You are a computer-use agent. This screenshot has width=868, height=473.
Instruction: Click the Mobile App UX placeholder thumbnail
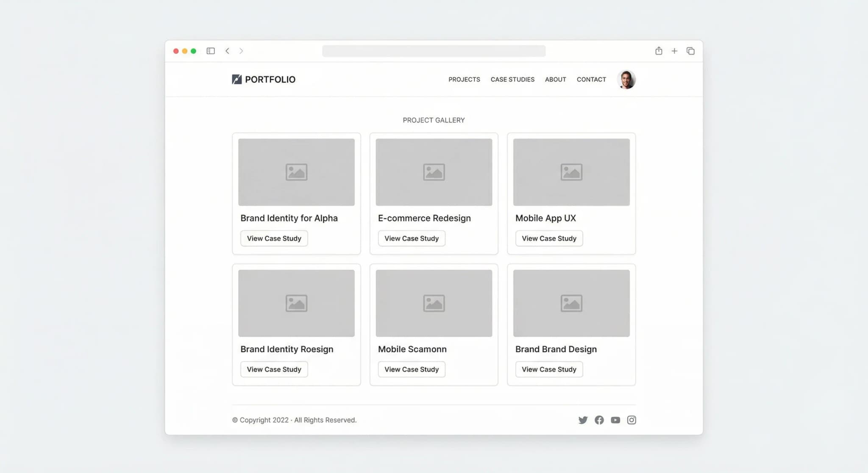pyautogui.click(x=571, y=172)
